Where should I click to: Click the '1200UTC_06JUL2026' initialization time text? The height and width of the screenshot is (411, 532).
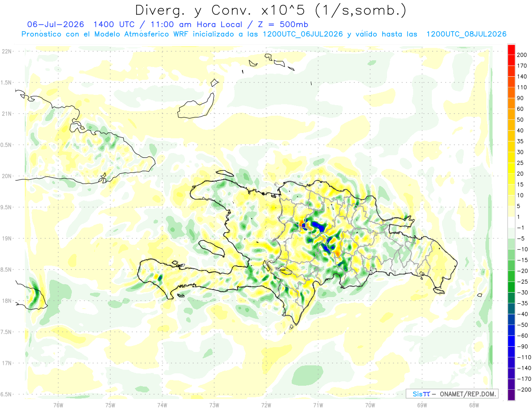[303, 34]
